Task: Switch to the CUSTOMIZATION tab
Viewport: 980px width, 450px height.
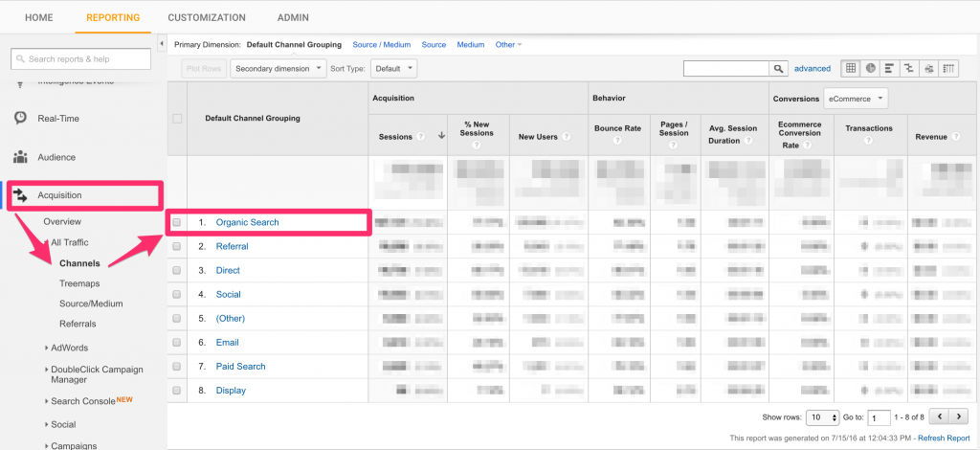Action: tap(207, 17)
